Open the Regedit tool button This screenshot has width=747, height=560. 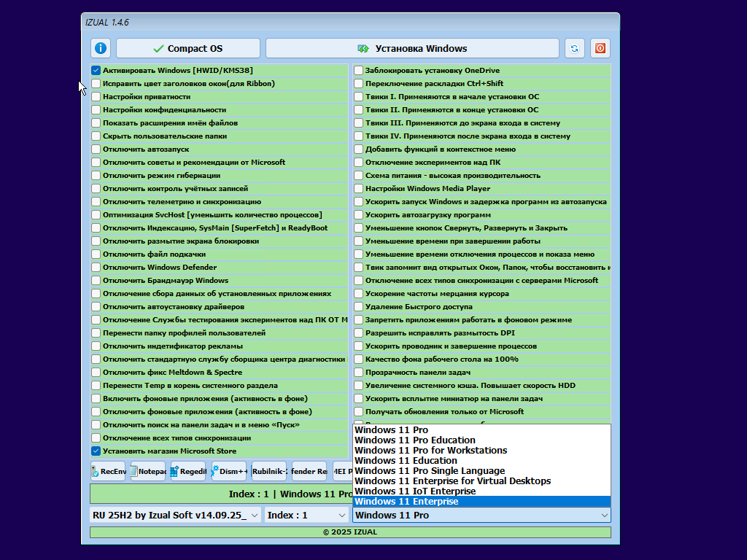click(188, 471)
